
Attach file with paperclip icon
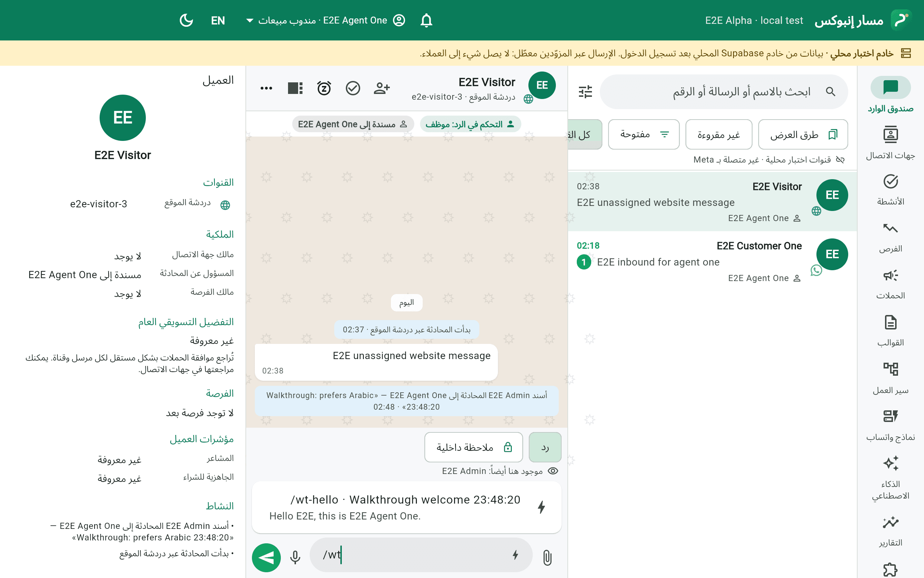[547, 557]
